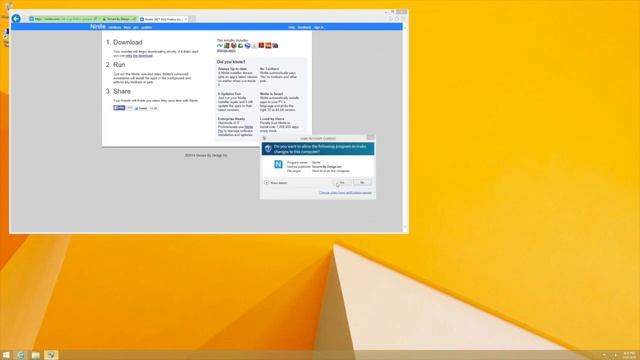640x360 pixels.
Task: Click the fourth taskbar program icon
Action: [51, 355]
